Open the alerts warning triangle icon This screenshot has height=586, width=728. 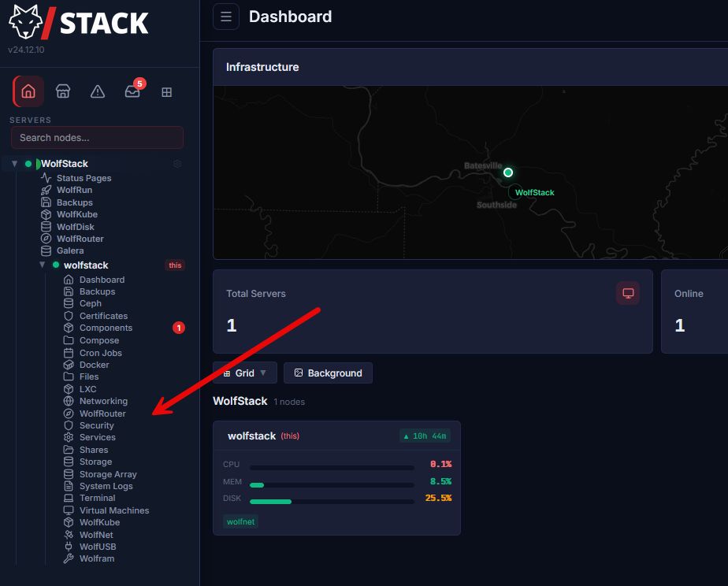tap(98, 91)
